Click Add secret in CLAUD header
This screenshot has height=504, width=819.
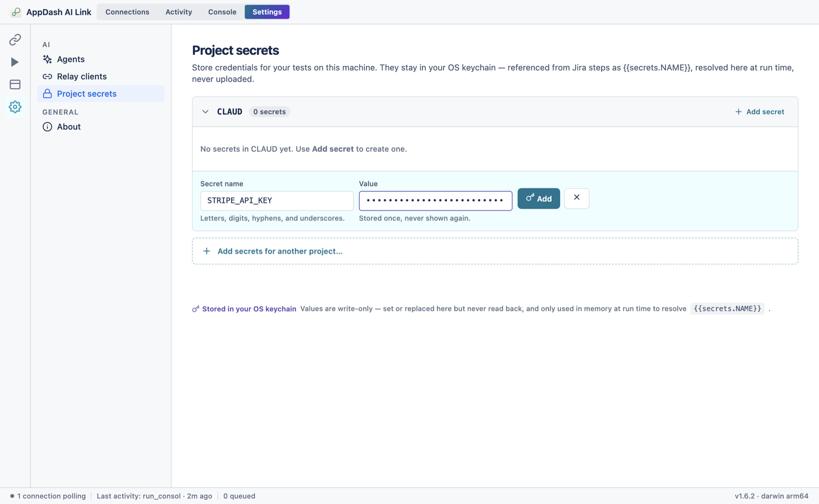click(x=759, y=112)
